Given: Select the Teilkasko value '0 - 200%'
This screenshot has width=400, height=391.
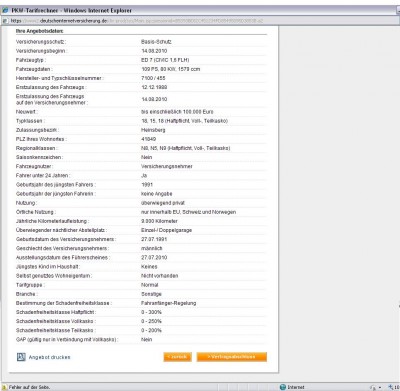Looking at the screenshot, I should coord(151,330).
